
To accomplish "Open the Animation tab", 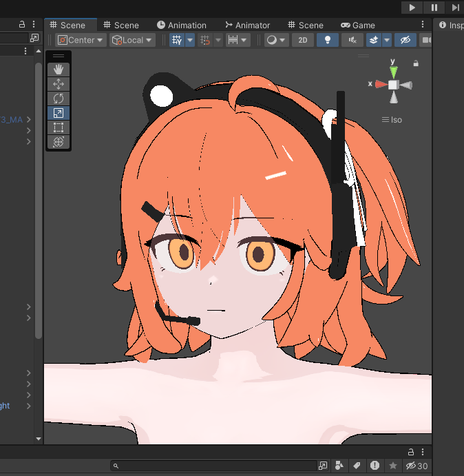I will coord(182,25).
